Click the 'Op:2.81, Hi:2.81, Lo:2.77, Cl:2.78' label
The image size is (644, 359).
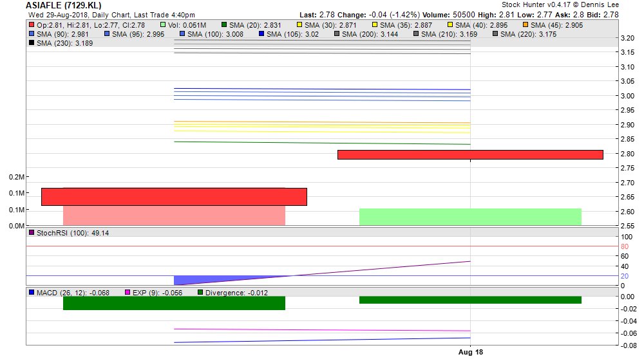coord(91,25)
